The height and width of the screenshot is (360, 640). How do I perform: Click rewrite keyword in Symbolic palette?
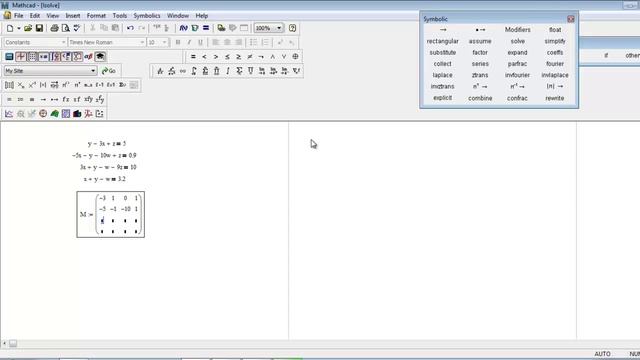(555, 98)
